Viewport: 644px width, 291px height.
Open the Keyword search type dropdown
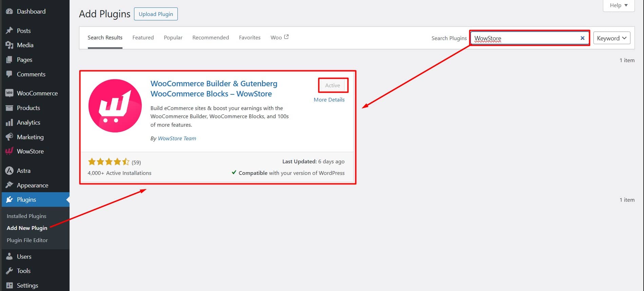611,38
